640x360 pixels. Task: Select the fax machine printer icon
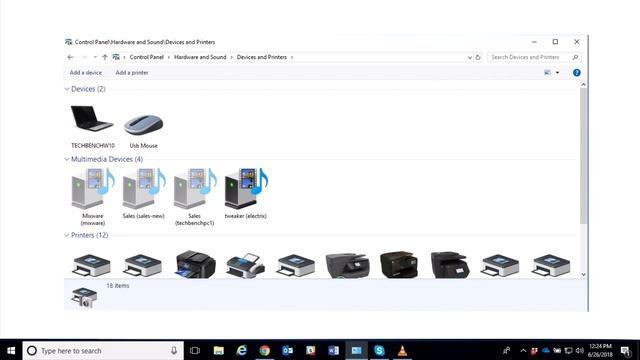pyautogui.click(x=245, y=265)
